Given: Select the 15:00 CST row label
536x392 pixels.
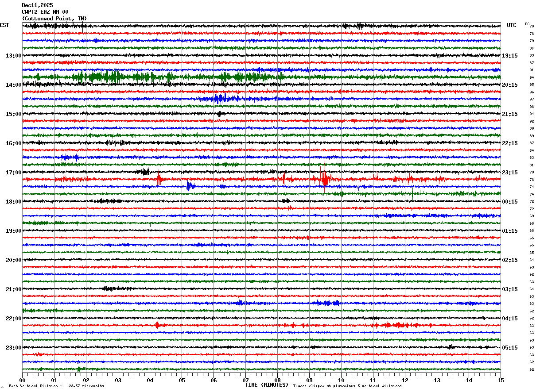Looking at the screenshot, I should 14,114.
